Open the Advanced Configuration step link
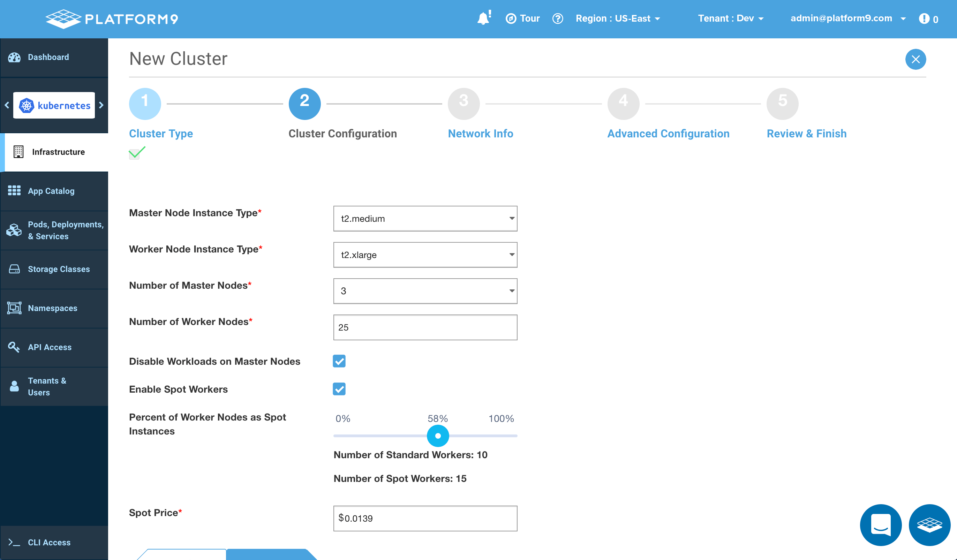This screenshot has width=957, height=560. (x=668, y=134)
